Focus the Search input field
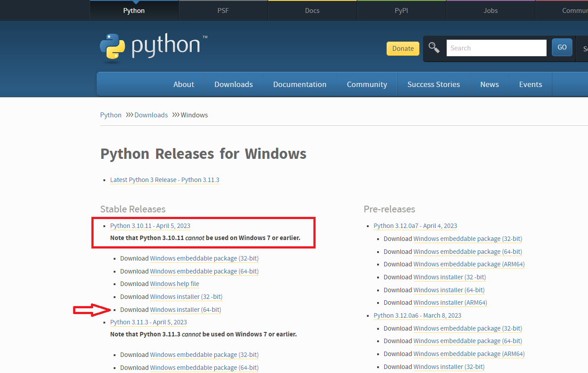This screenshot has width=588, height=373. coord(496,48)
